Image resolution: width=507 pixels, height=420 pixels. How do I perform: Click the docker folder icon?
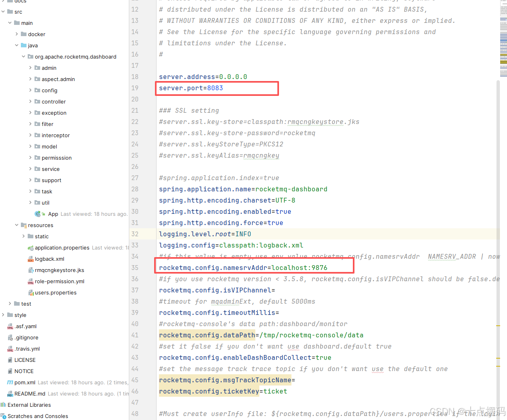24,34
